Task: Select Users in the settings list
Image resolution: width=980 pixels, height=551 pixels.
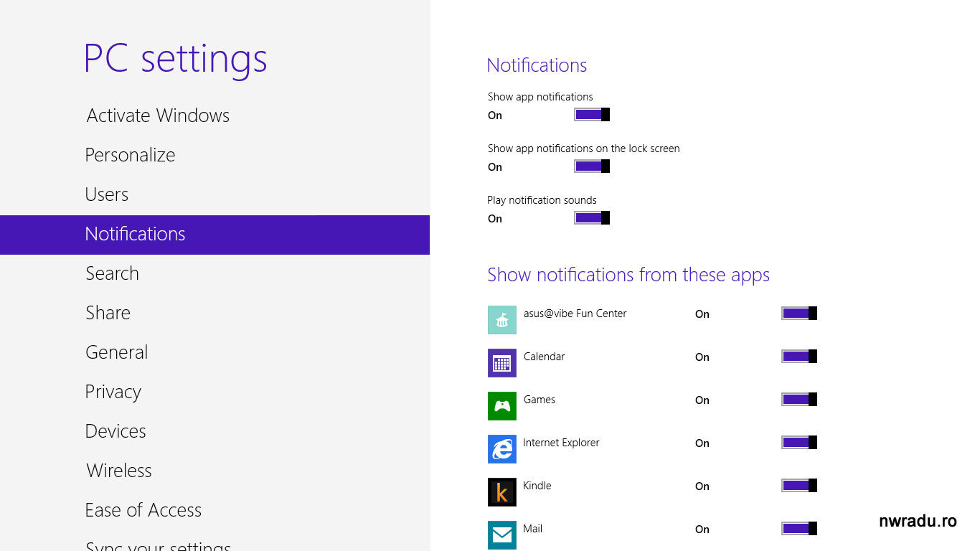Action: (x=106, y=194)
